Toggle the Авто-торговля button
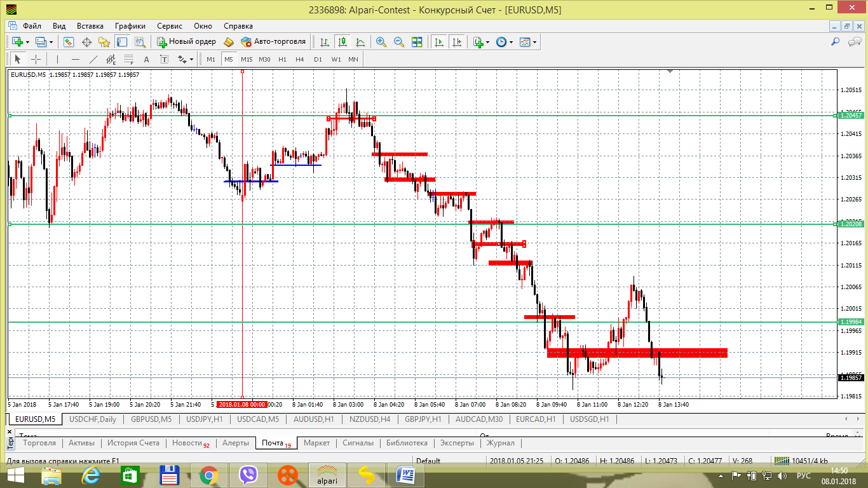868x488 pixels. (273, 42)
